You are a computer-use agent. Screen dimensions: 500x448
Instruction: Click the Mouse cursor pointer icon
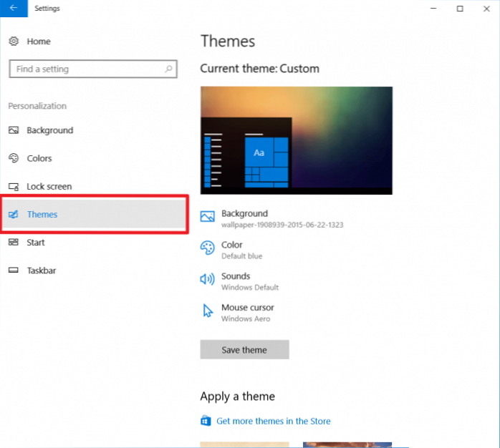coord(208,311)
